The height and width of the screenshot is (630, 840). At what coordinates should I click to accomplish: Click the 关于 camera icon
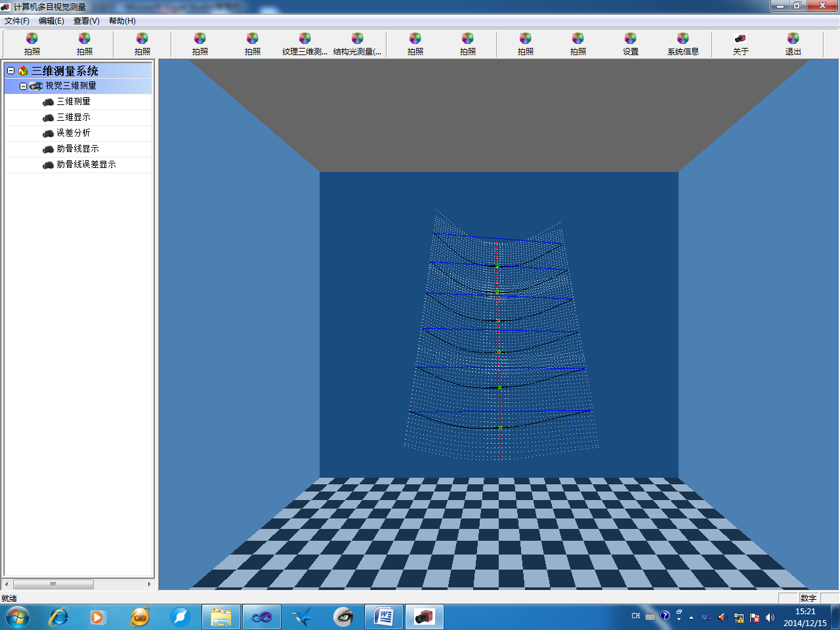(x=740, y=39)
